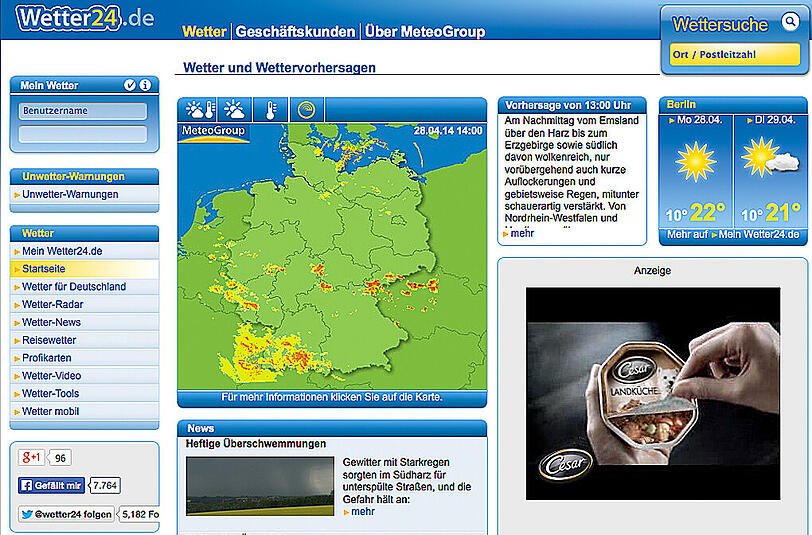812x535 pixels.
Task: Click the Google +1 button
Action: point(32,458)
